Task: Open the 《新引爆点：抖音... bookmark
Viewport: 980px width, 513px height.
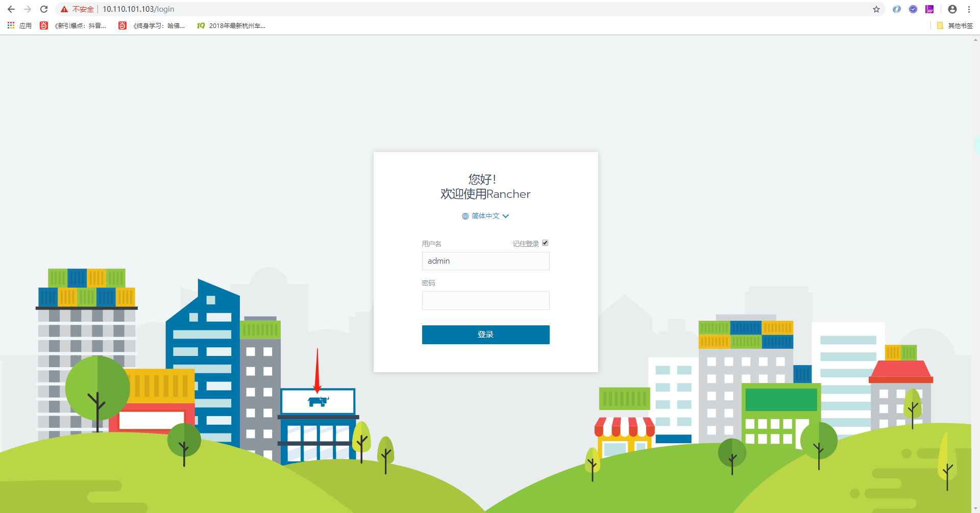Action: [73, 25]
